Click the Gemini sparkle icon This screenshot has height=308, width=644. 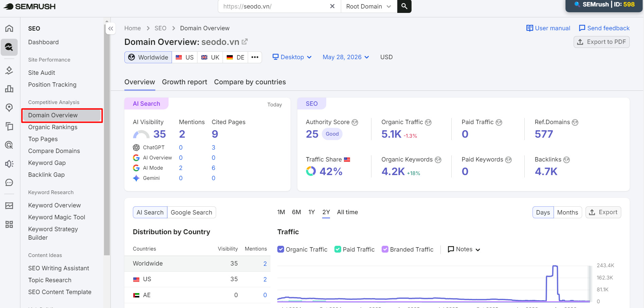136,178
